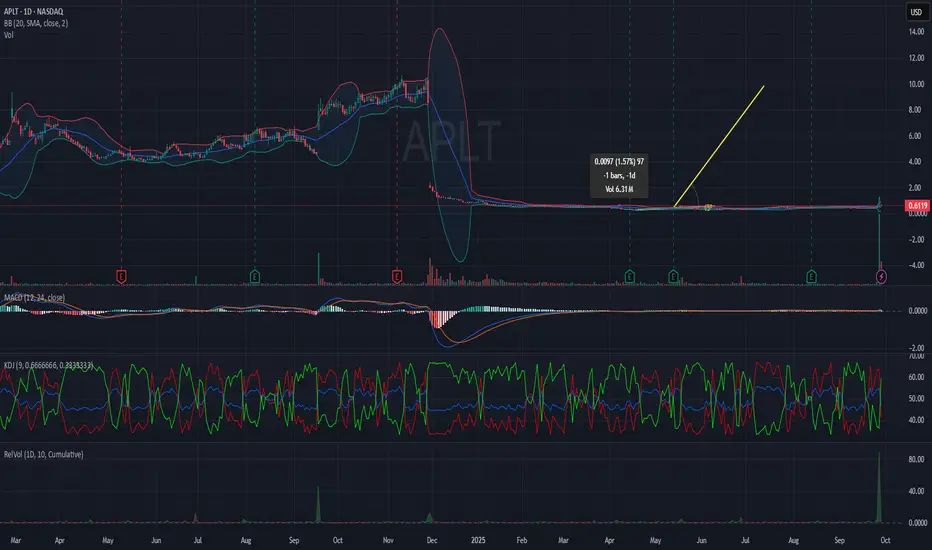Image resolution: width=932 pixels, height=550 pixels.
Task: Select the Vol indicator legend
Action: [8, 35]
